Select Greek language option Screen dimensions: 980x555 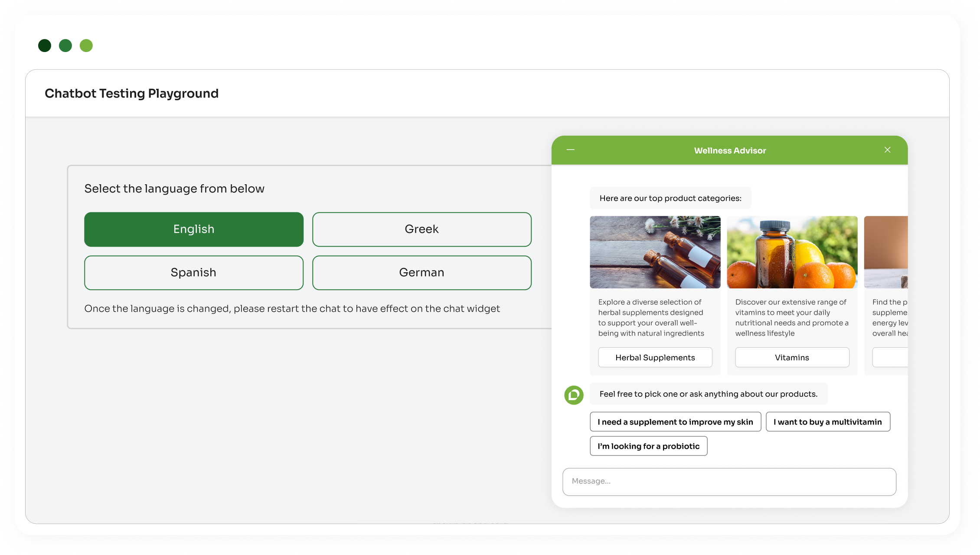422,229
